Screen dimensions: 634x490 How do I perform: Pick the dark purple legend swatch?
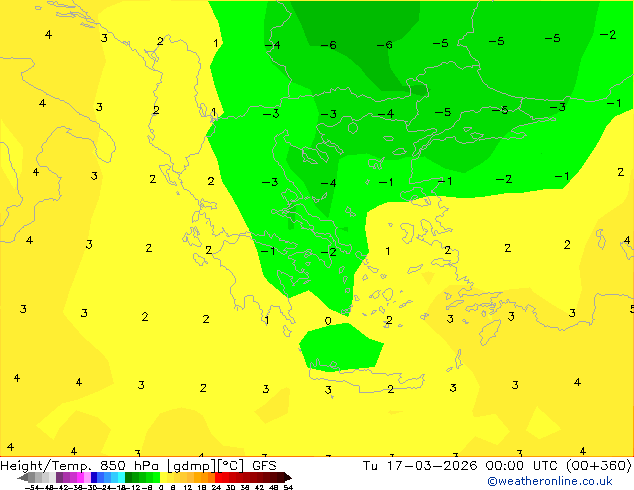point(59,478)
